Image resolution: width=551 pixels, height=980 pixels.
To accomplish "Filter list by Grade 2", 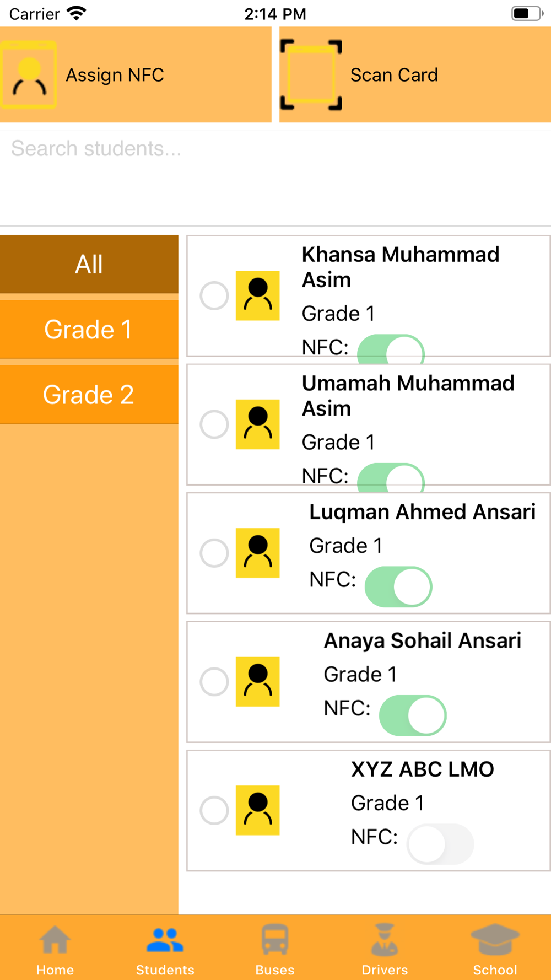I will coord(89,395).
